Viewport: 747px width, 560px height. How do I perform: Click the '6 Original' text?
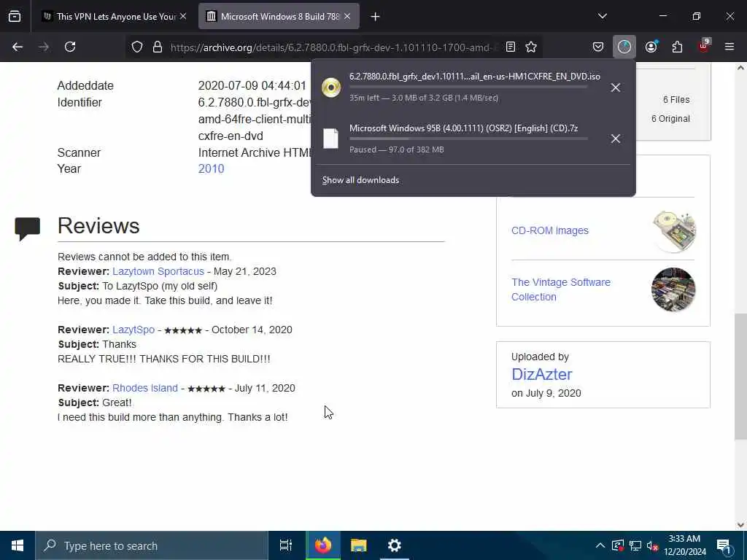(670, 119)
